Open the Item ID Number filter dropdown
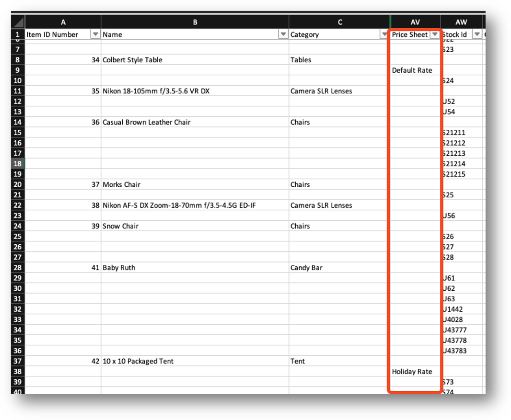This screenshot has height=420, width=511. pyautogui.click(x=95, y=34)
